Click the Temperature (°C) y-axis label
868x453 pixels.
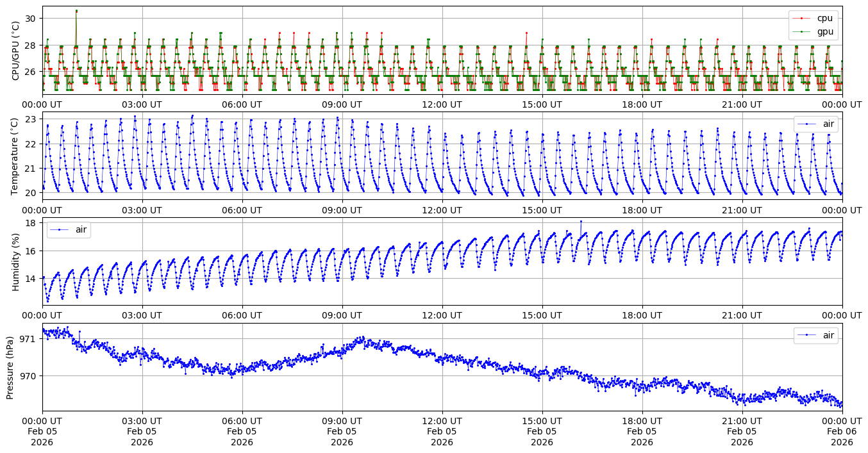15,156
